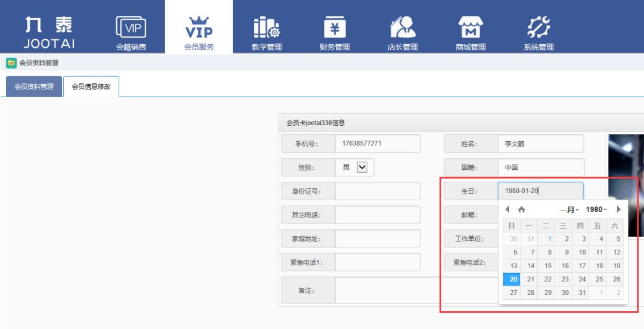
Task: Click the 生日 date input field
Action: (x=540, y=191)
